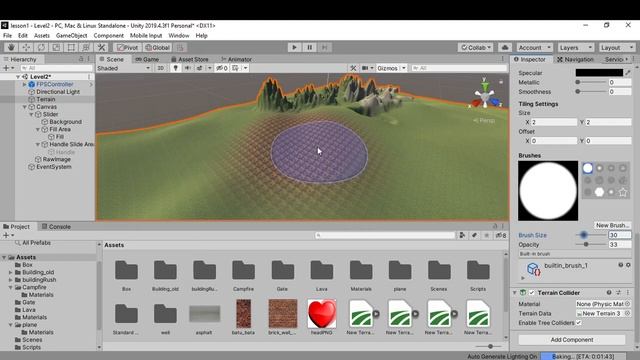Toggle scene lighting bulb icon
This screenshot has height=360, width=640.
(176, 68)
